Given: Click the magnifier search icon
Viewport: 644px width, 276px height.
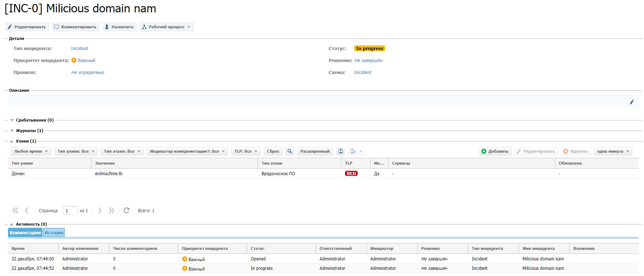Looking at the screenshot, I should 290,151.
